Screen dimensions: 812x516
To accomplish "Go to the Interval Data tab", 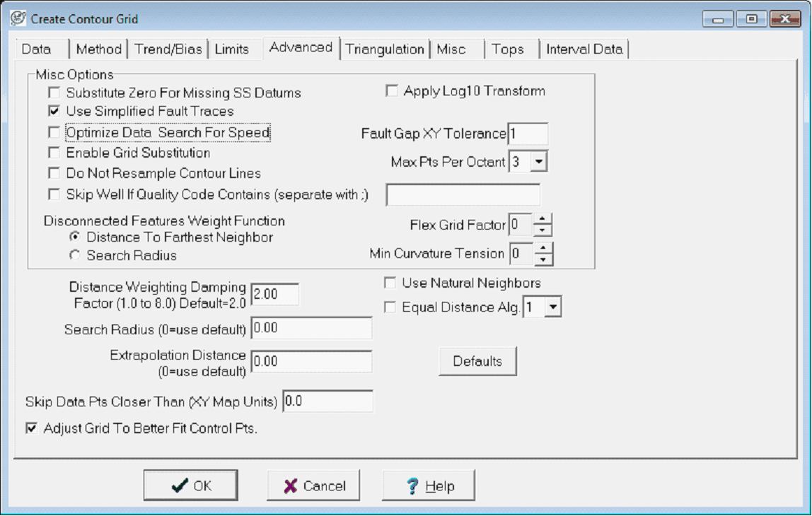I will 584,49.
